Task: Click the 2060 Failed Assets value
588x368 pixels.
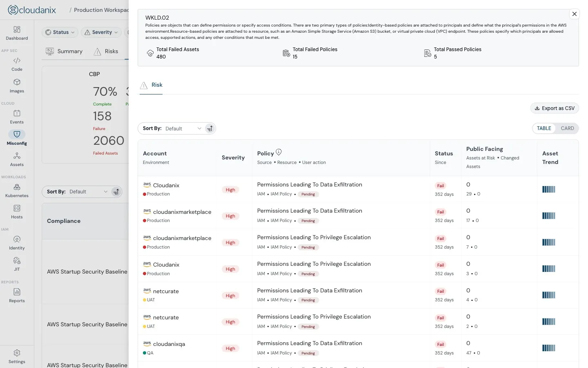Action: point(109,141)
